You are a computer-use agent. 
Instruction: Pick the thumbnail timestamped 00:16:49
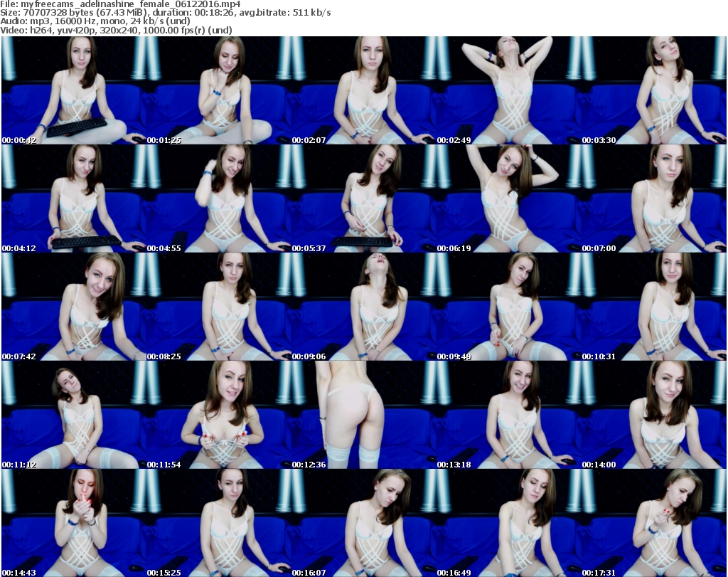(508, 523)
